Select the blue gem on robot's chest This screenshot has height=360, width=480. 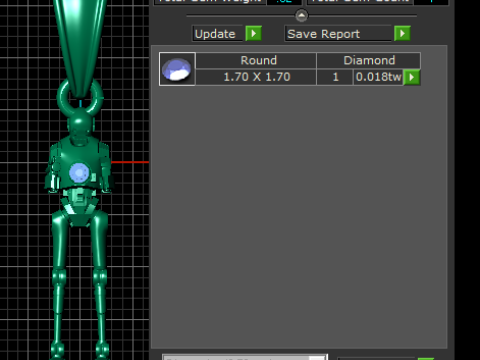(79, 173)
